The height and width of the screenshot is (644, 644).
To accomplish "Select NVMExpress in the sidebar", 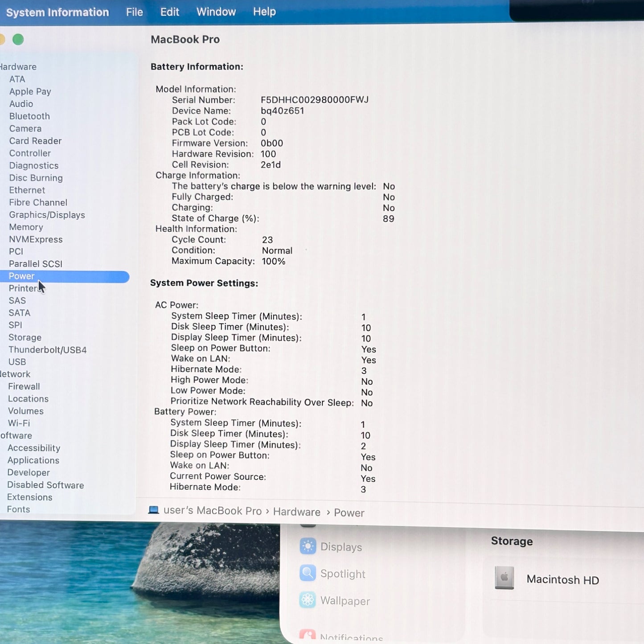I will (x=36, y=239).
